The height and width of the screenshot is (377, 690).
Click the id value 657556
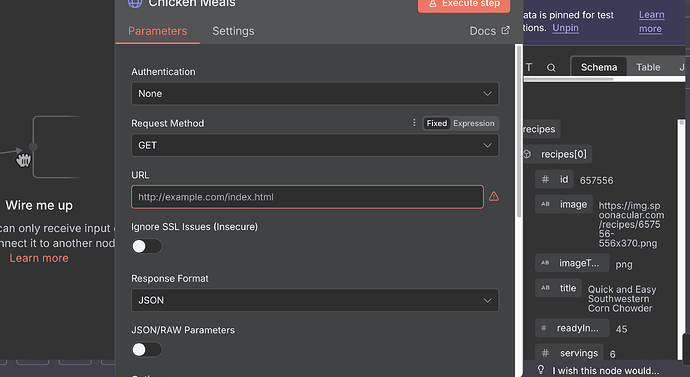click(x=596, y=180)
